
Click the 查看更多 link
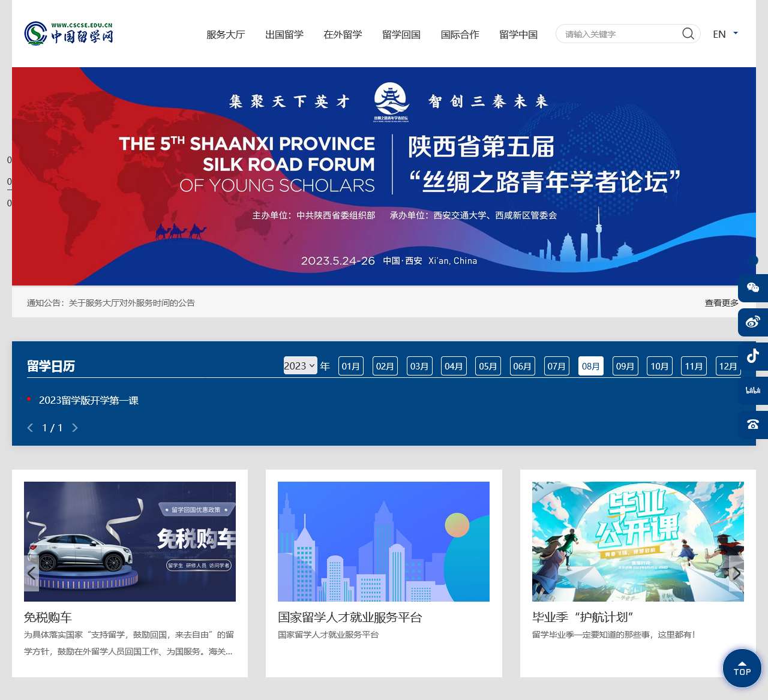(x=722, y=303)
